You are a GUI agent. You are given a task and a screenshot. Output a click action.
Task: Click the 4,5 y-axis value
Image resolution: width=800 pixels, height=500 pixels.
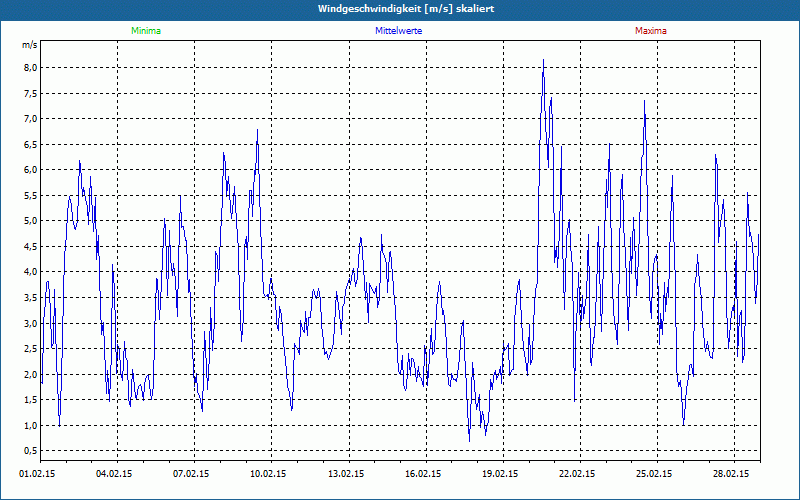click(x=32, y=246)
